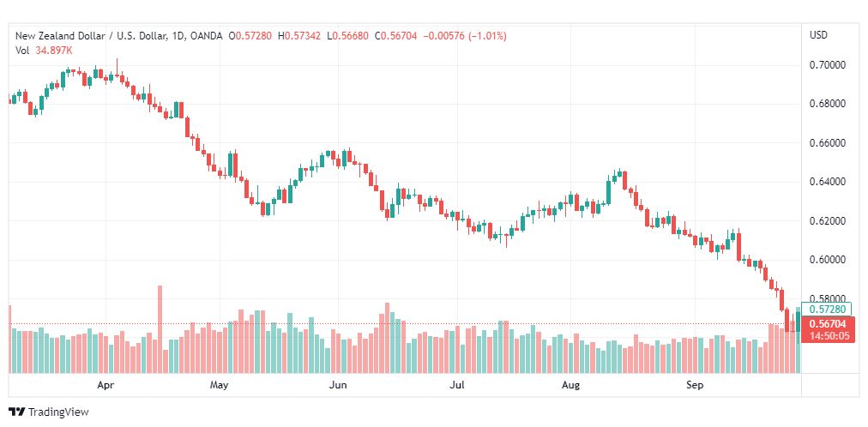
Task: Select the Apr label on time axis
Action: [x=105, y=385]
